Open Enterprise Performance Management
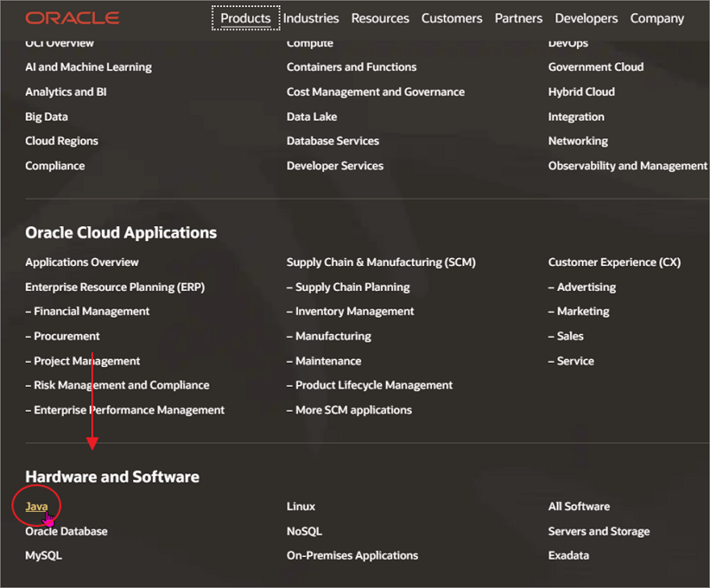This screenshot has width=710, height=588. point(125,410)
